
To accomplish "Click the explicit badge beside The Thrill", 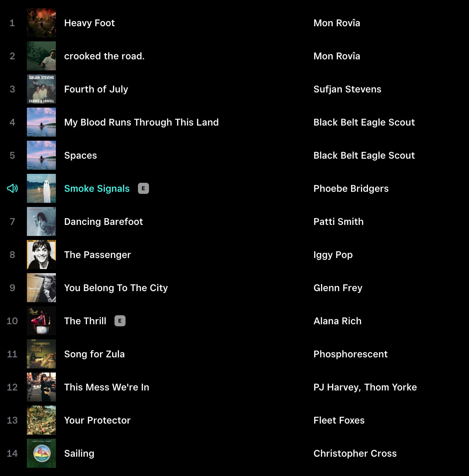I will tap(120, 321).
